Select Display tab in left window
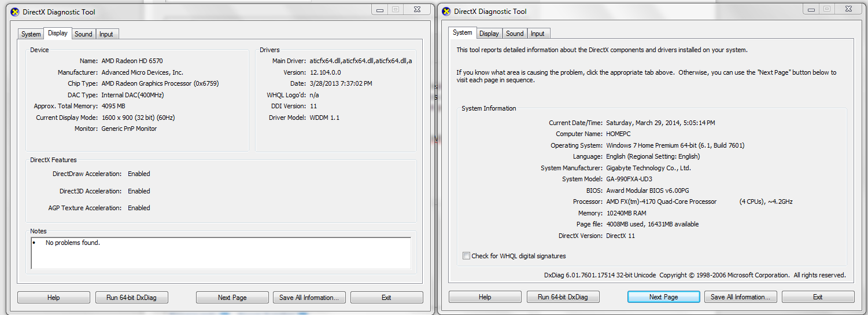The width and height of the screenshot is (868, 315). pyautogui.click(x=58, y=33)
